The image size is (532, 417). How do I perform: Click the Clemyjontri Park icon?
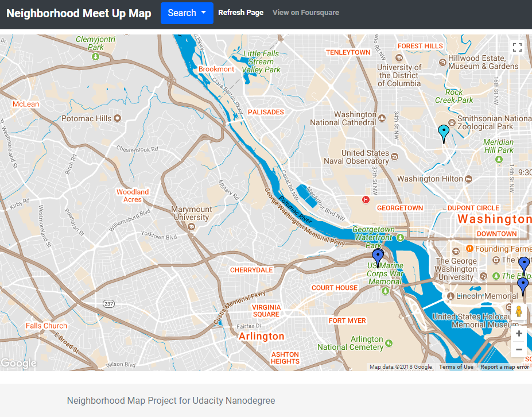(95, 56)
